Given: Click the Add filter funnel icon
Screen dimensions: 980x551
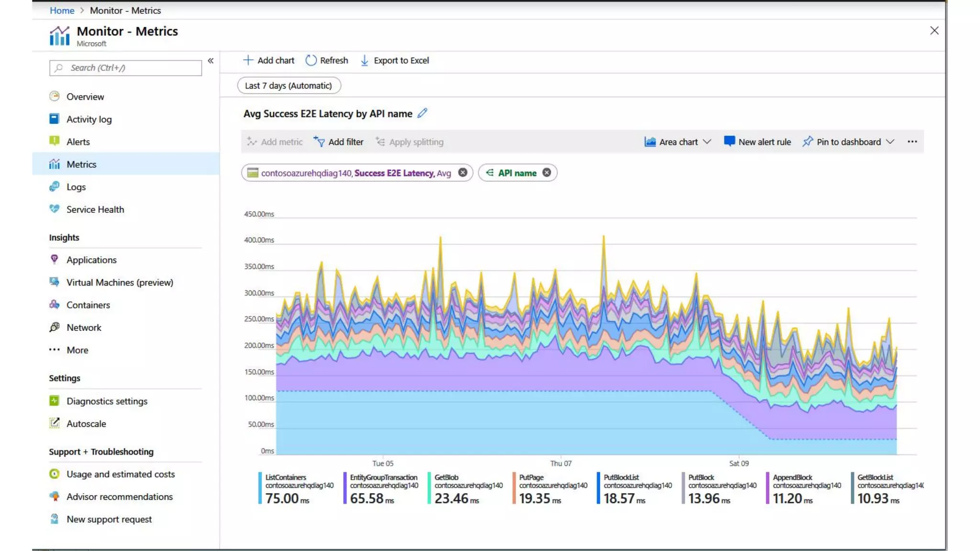Looking at the screenshot, I should 319,142.
